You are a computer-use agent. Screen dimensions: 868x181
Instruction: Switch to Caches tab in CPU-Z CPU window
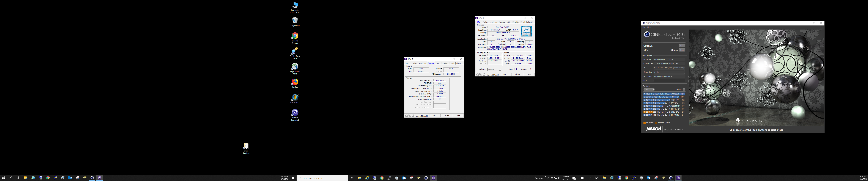(x=485, y=22)
